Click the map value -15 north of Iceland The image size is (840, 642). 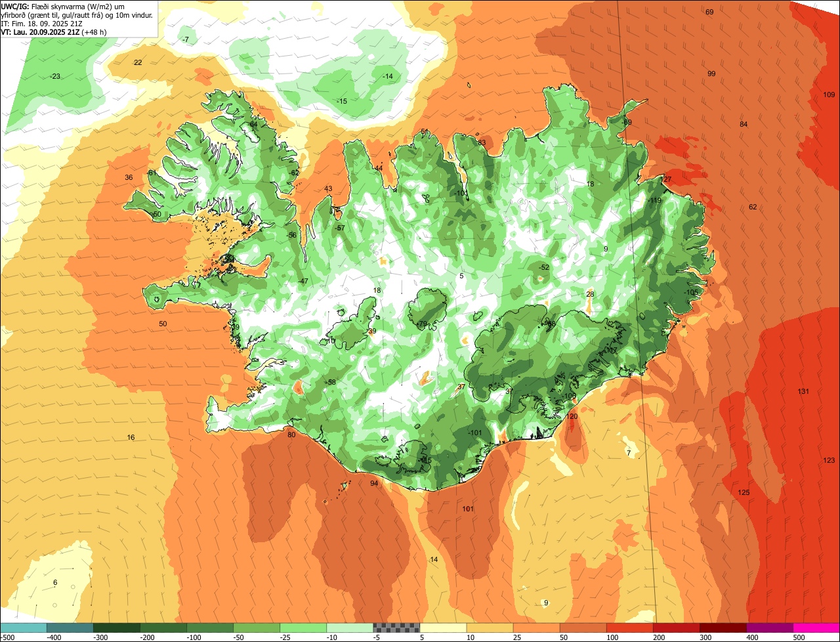pyautogui.click(x=341, y=101)
